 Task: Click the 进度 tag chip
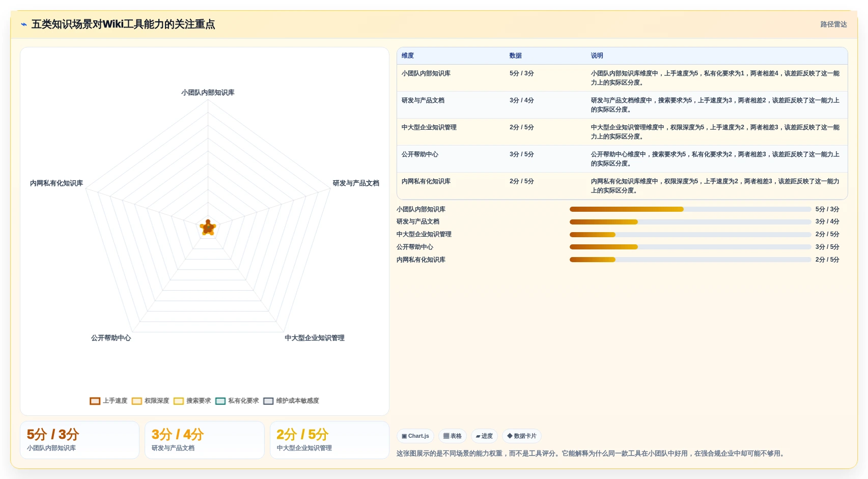coord(484,436)
